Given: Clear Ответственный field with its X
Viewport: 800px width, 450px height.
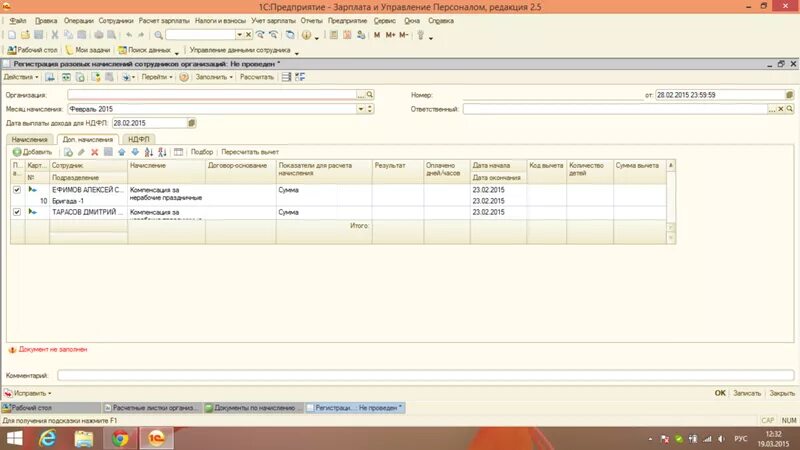Looking at the screenshot, I should [781, 109].
